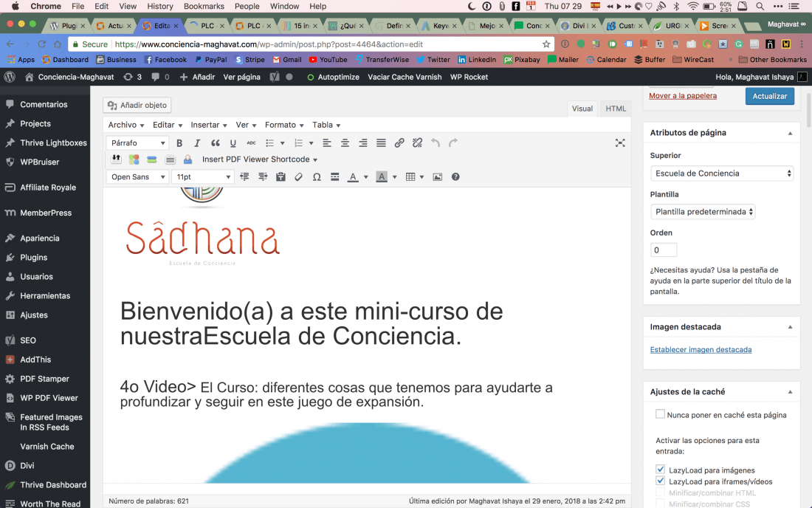This screenshot has width=812, height=508.
Task: Clear formatting with eraser icon
Action: coord(299,177)
